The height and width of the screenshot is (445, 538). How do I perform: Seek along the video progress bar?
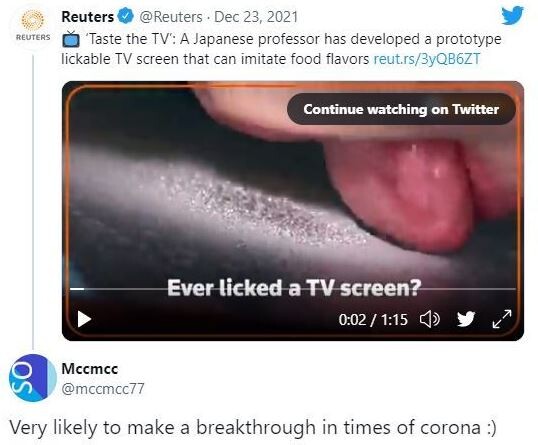point(293,289)
